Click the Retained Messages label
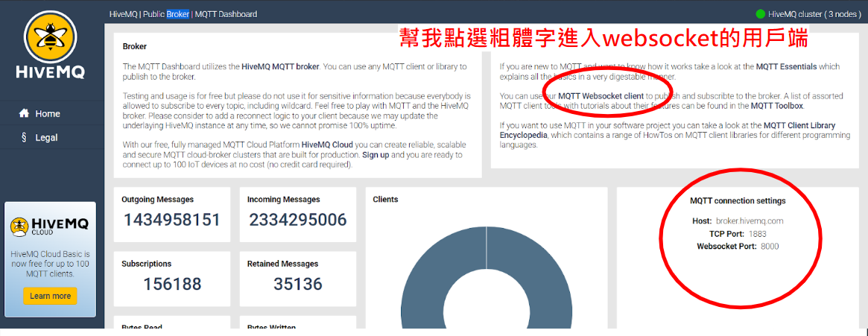Image resolution: width=868 pixels, height=336 pixels. point(282,264)
